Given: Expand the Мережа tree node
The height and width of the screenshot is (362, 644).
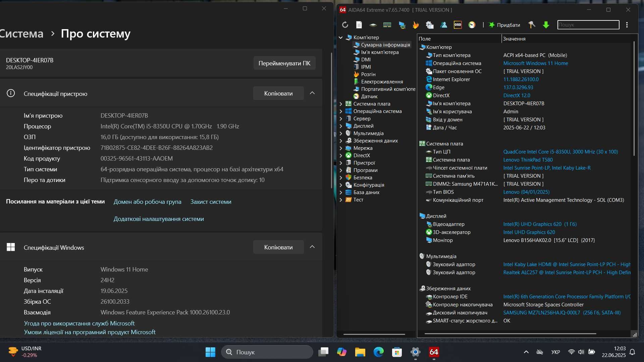Looking at the screenshot, I should (x=341, y=148).
